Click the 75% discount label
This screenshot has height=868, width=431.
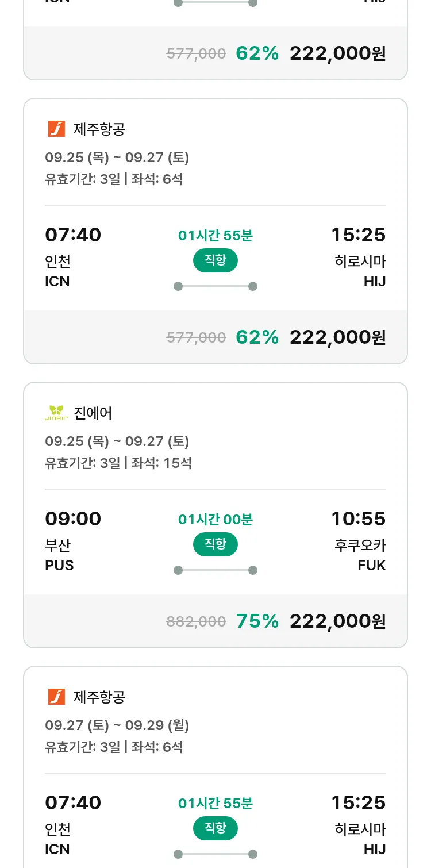coord(257,621)
